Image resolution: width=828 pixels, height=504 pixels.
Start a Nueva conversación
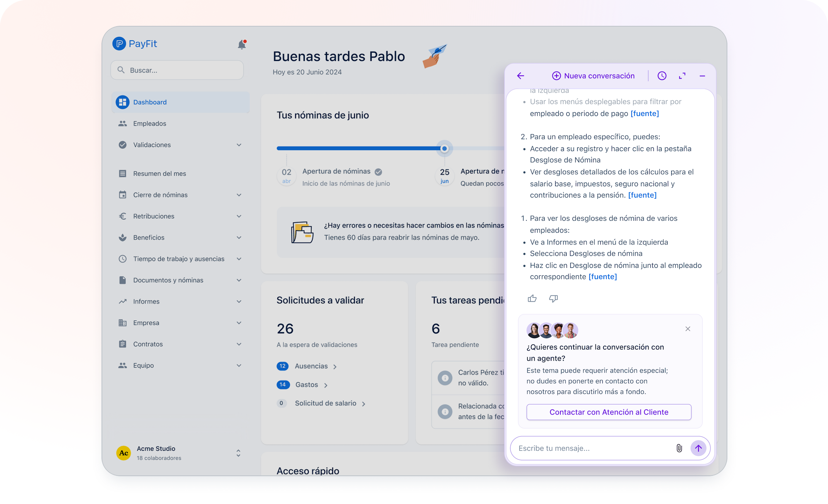(x=593, y=76)
